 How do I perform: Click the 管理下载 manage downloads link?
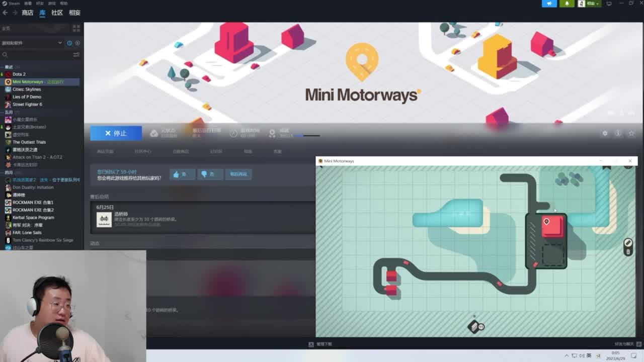[320, 344]
